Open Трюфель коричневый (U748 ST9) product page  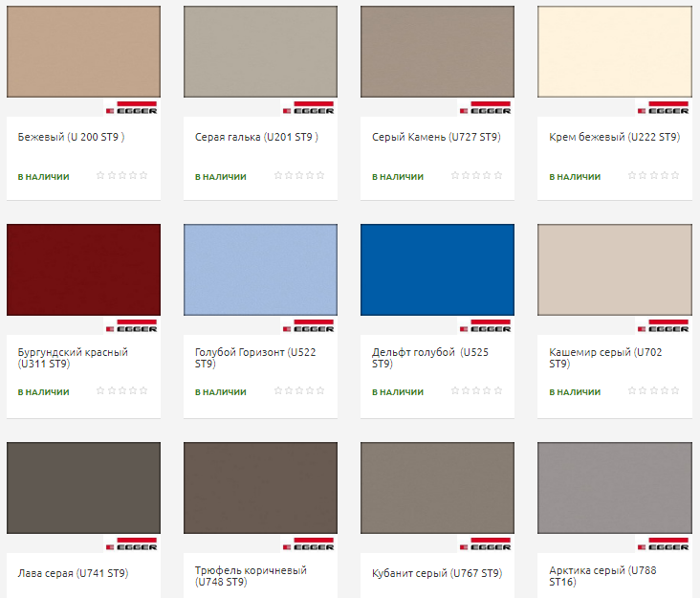pyautogui.click(x=251, y=576)
